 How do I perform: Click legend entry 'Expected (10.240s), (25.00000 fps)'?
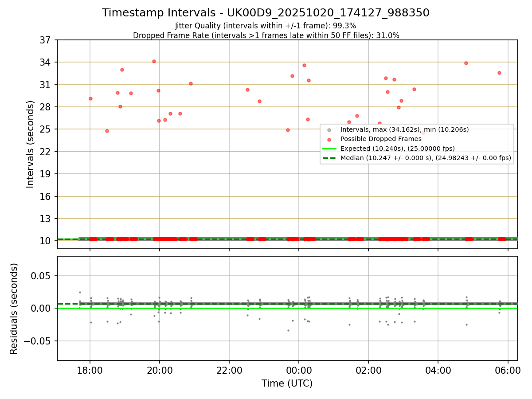[398, 148]
